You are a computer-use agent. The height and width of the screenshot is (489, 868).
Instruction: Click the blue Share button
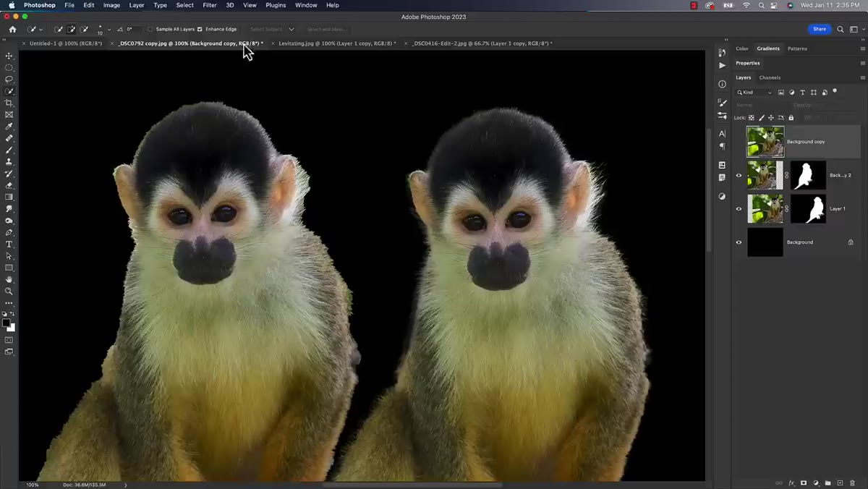click(x=820, y=29)
